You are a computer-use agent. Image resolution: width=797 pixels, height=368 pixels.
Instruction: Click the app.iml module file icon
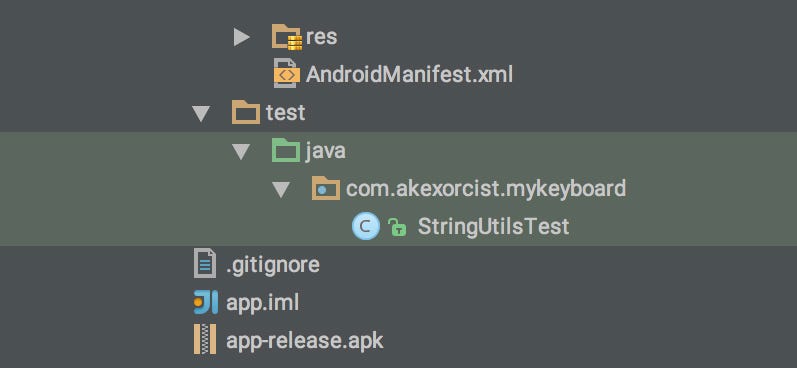(205, 302)
